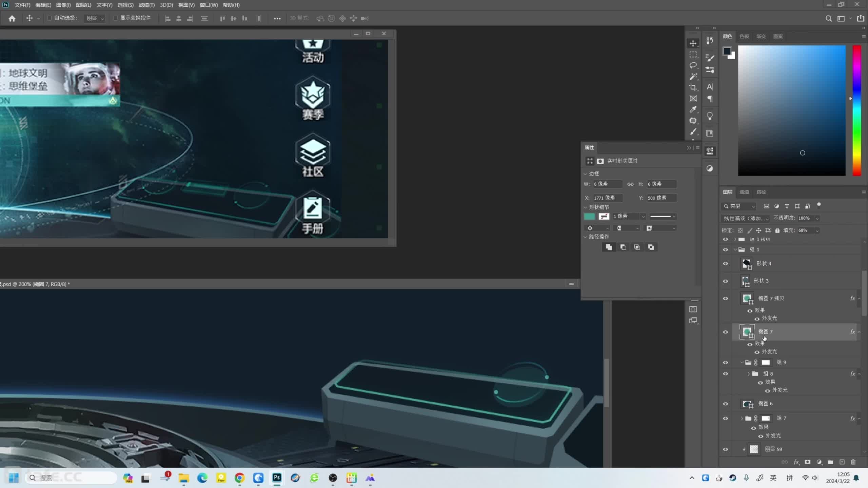868x488 pixels.
Task: Click Combine Shapes path operation icon
Action: (x=609, y=247)
